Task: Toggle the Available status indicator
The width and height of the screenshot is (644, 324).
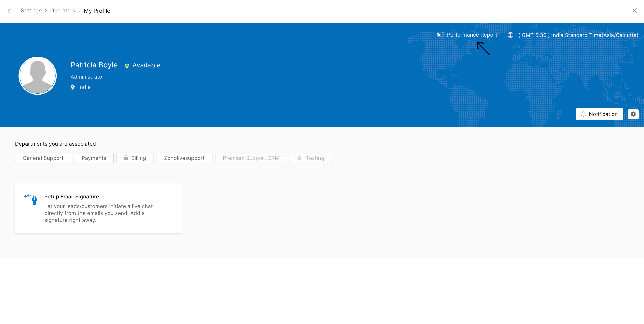Action: click(x=127, y=66)
